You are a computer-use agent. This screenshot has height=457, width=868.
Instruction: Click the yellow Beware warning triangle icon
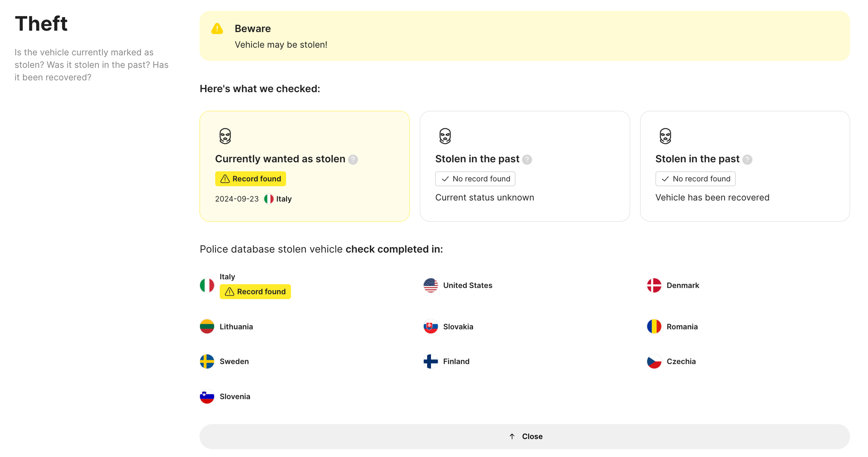217,29
